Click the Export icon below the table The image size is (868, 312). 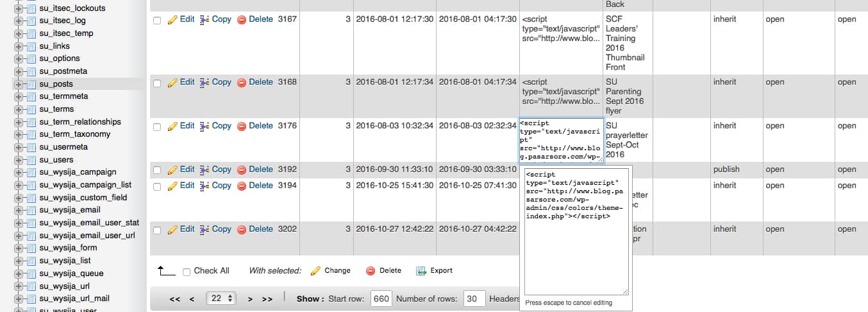click(421, 271)
